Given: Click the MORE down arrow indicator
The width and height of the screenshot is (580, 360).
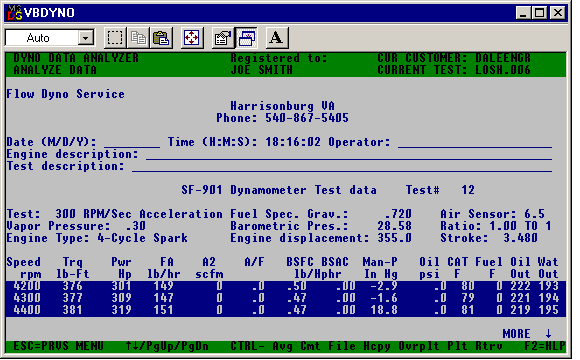Looking at the screenshot, I should click(x=549, y=334).
